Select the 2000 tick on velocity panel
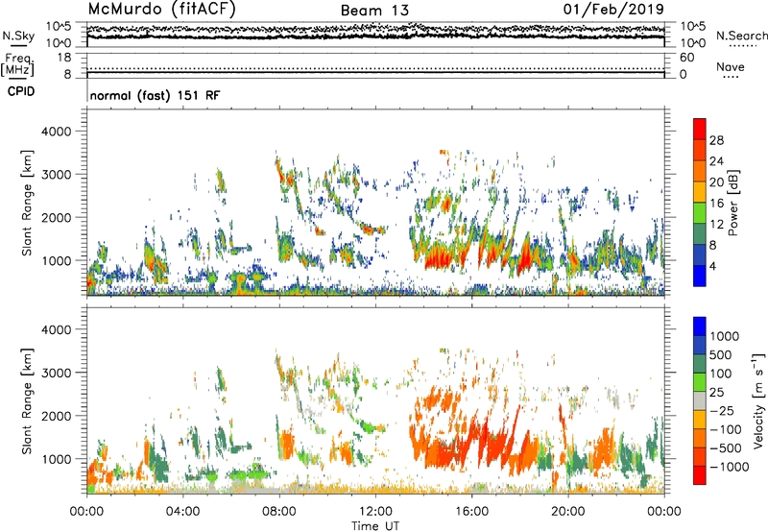 pyautogui.click(x=56, y=416)
